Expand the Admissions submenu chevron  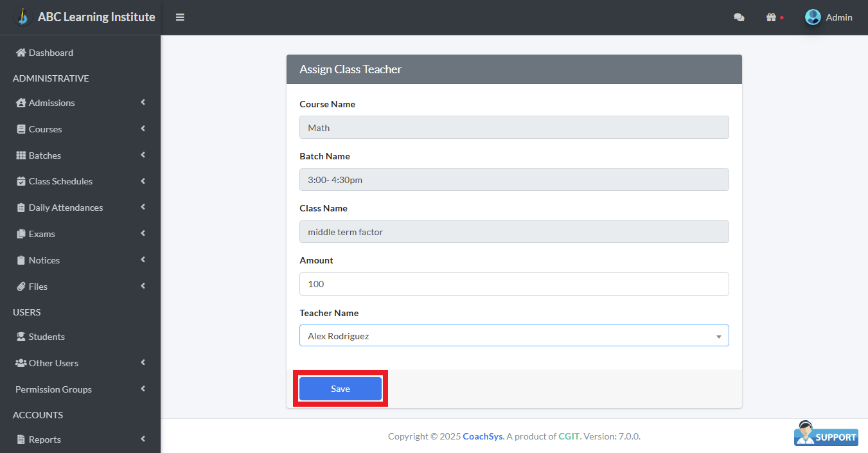pyautogui.click(x=143, y=102)
